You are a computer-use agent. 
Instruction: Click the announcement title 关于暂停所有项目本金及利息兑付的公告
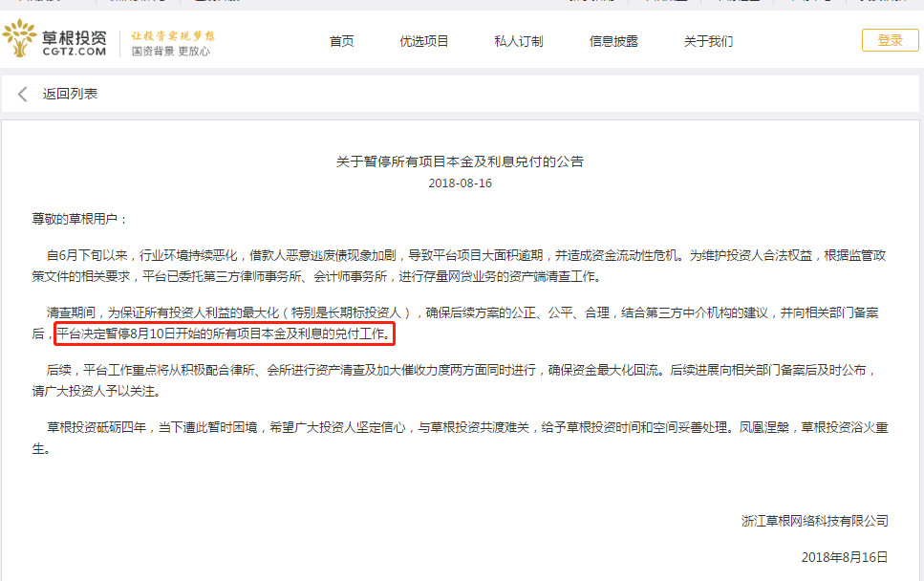pos(460,161)
